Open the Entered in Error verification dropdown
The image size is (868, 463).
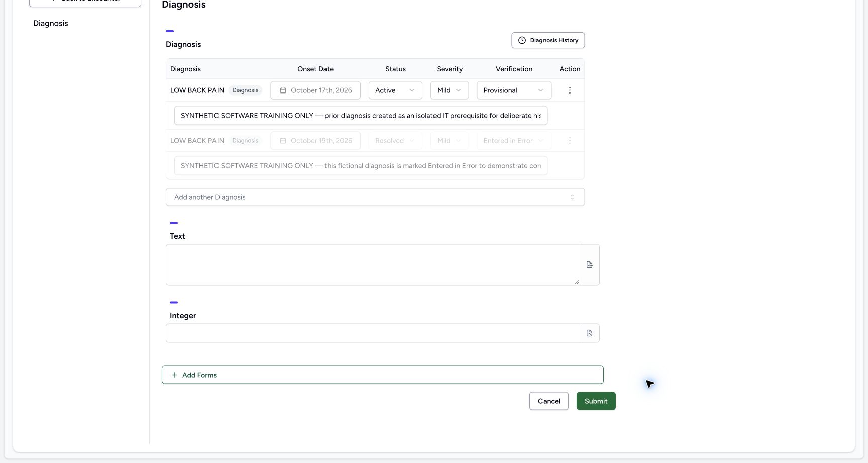pyautogui.click(x=514, y=141)
